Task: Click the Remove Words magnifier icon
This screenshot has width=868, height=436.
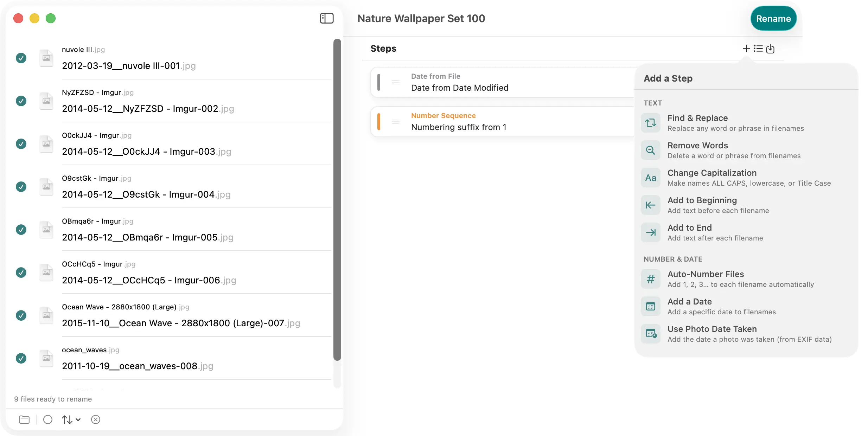Action: click(x=651, y=150)
